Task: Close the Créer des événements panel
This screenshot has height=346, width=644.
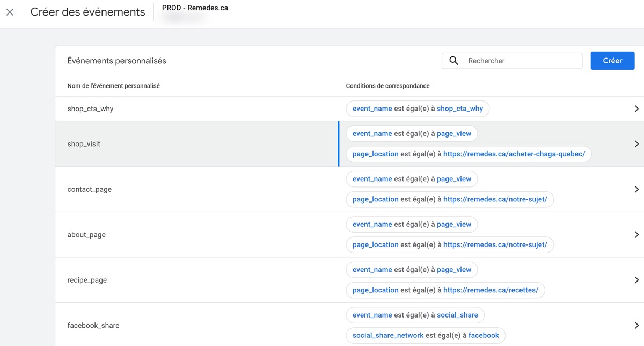Action: point(10,12)
